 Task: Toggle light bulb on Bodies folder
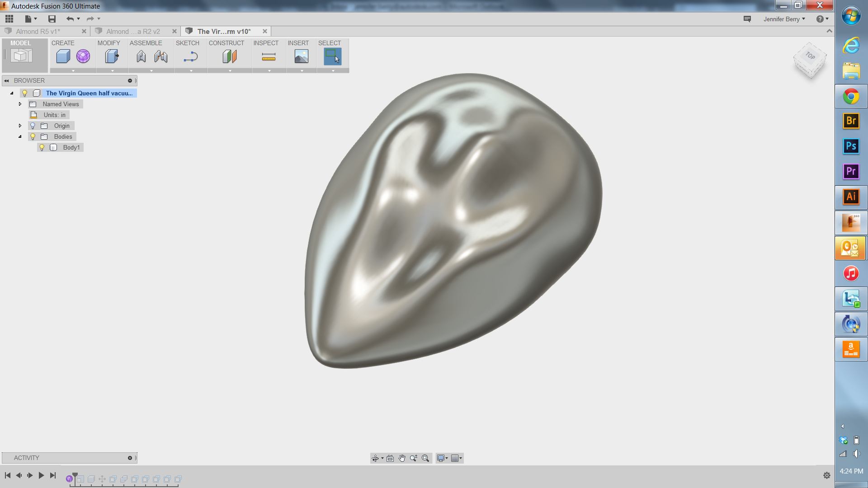point(33,136)
